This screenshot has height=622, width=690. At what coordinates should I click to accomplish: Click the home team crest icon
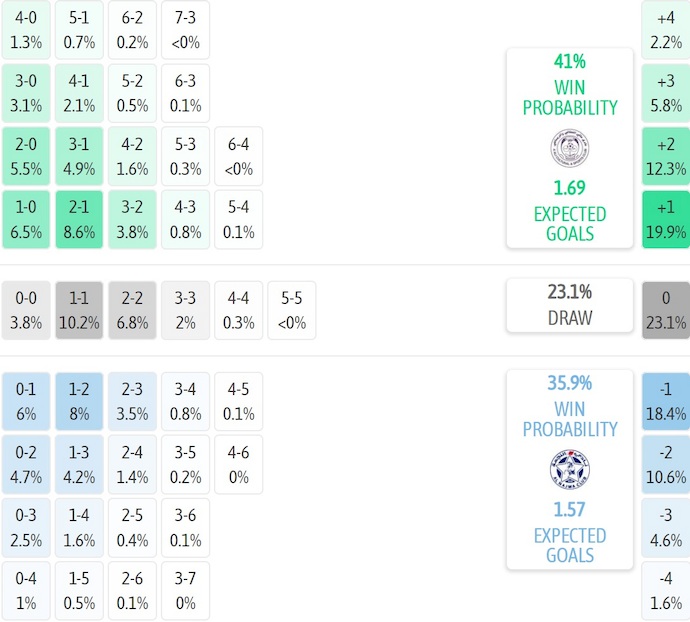pos(569,148)
